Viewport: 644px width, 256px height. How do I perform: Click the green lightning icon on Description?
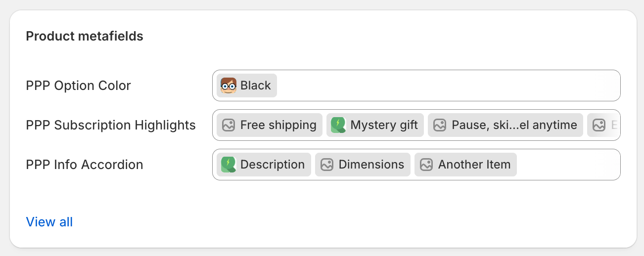coord(228,165)
